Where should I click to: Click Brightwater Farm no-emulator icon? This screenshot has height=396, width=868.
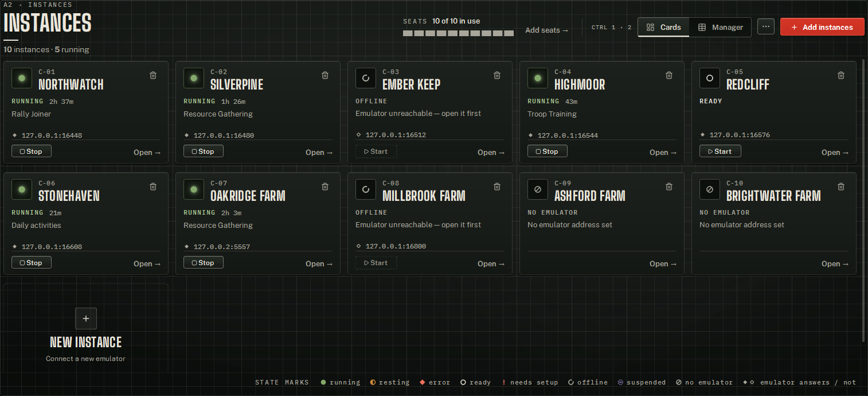(710, 189)
